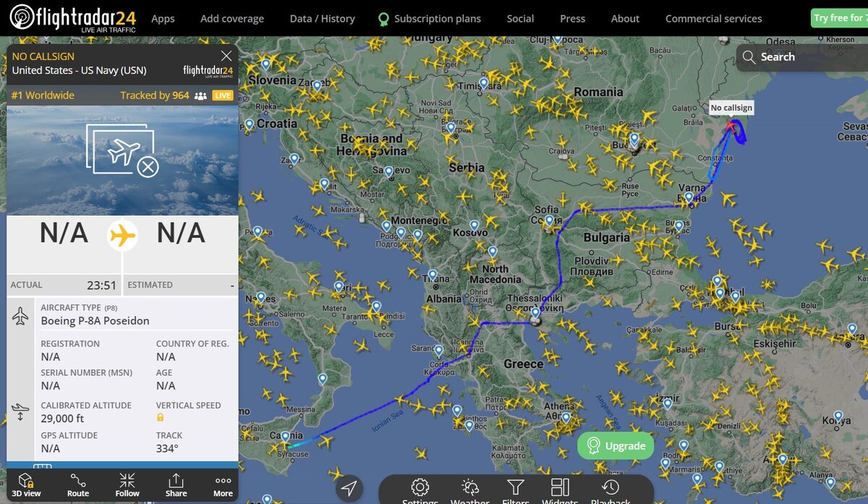Click the airport pin at Thessaloniki
Screen dimensions: 868x504
[x=535, y=314]
